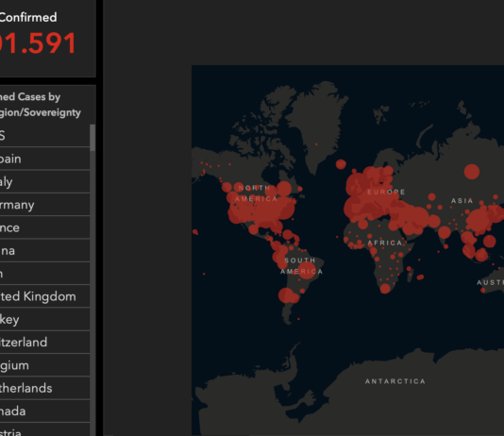Select the Switzerland row in the list

pos(44,343)
